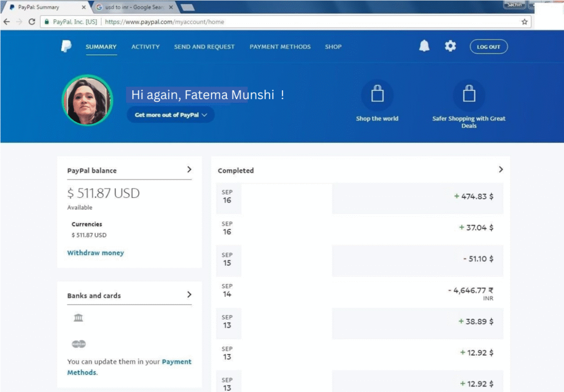Open the SUMMARY navigation item
The image size is (564, 392).
click(101, 47)
